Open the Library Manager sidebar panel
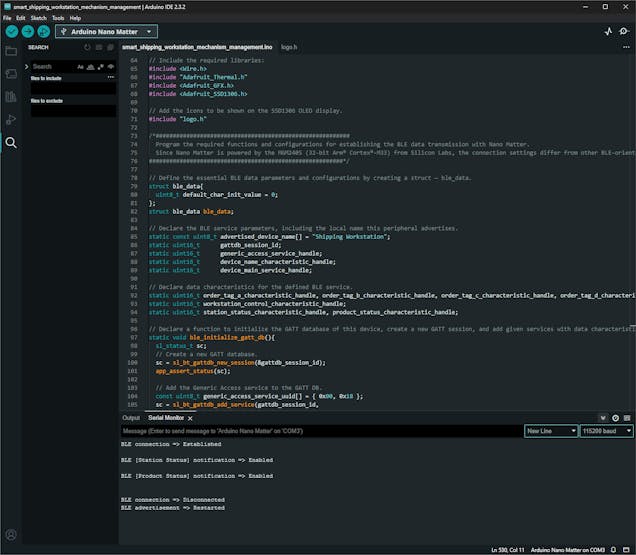Viewport: 636px width, 555px height. click(x=11, y=96)
